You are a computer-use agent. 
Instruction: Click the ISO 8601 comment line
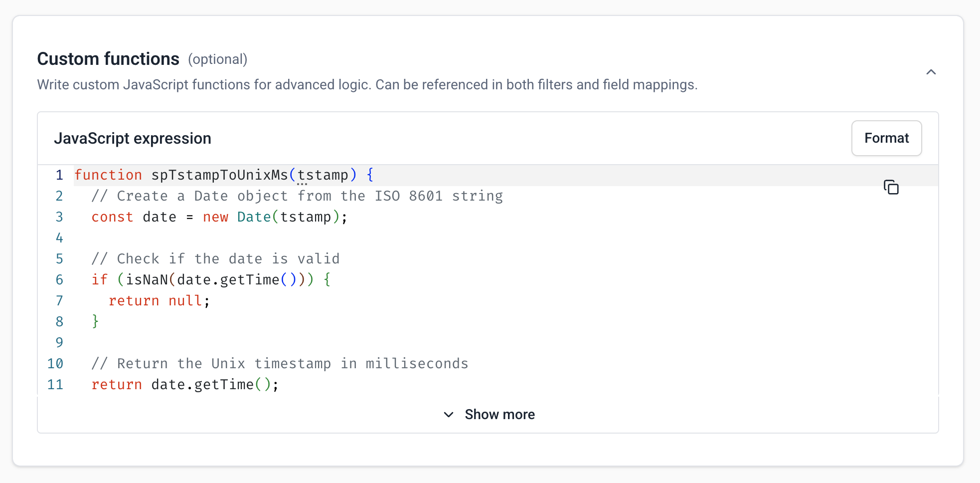click(x=297, y=196)
